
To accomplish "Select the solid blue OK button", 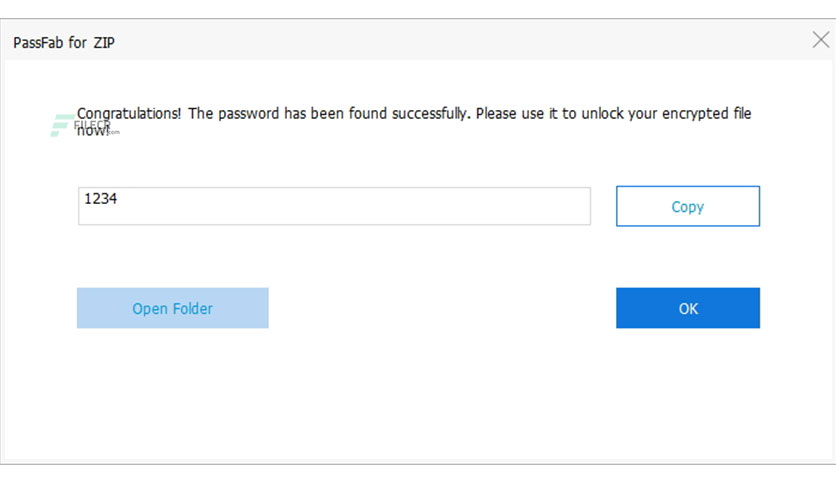I will [x=688, y=308].
